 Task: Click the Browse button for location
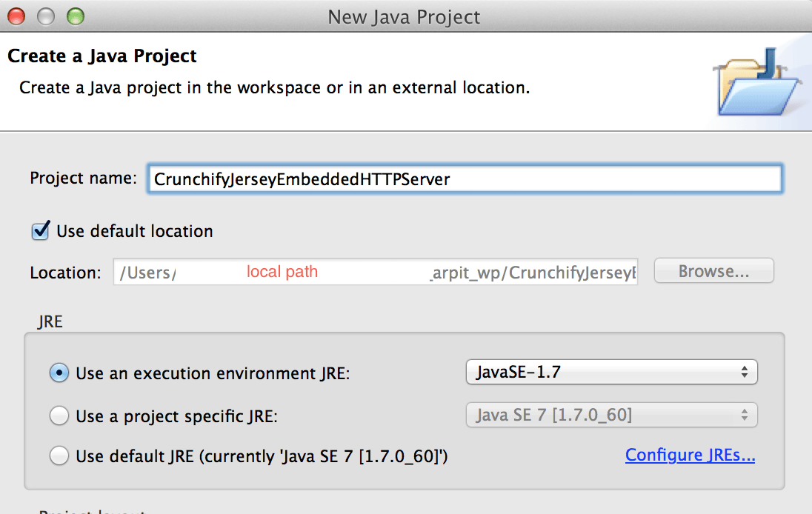[x=713, y=270]
